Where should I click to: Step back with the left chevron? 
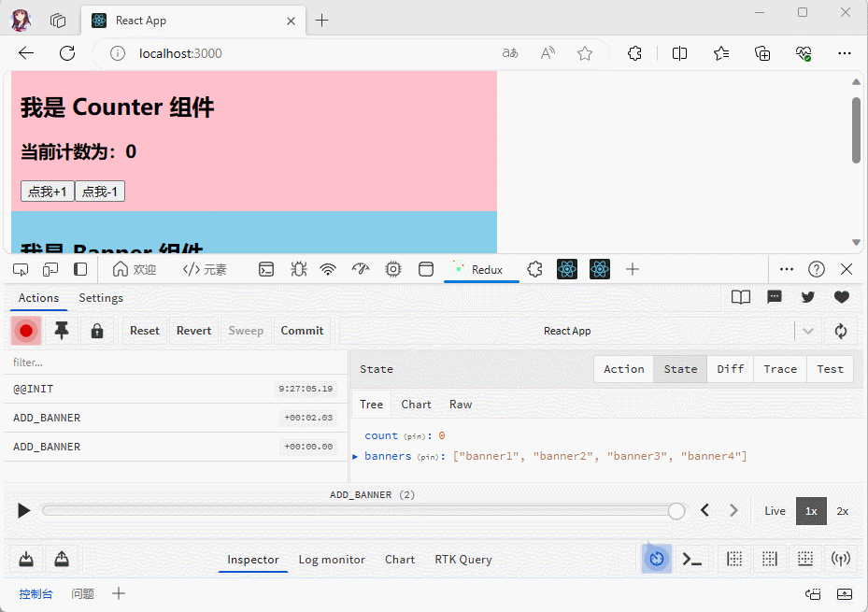tap(705, 510)
